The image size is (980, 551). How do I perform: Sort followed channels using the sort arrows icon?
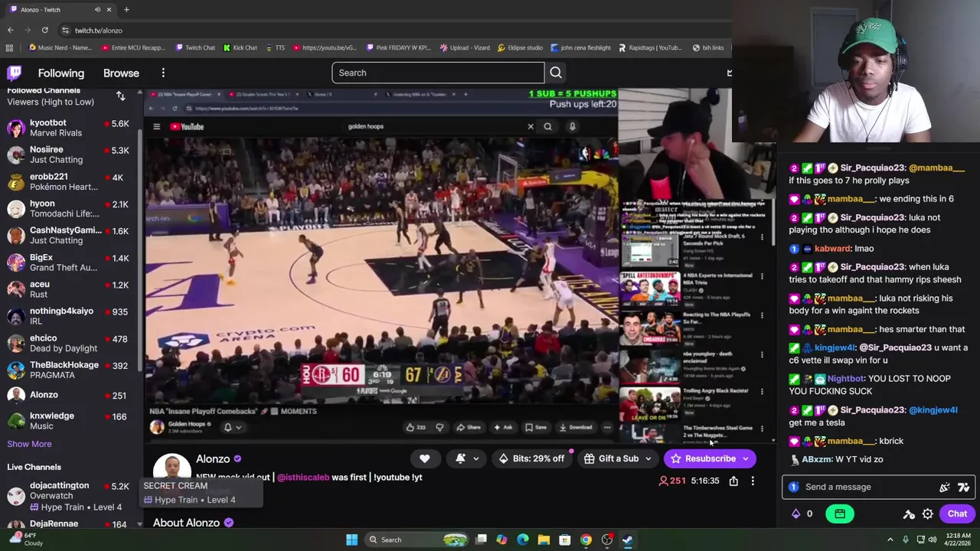120,96
